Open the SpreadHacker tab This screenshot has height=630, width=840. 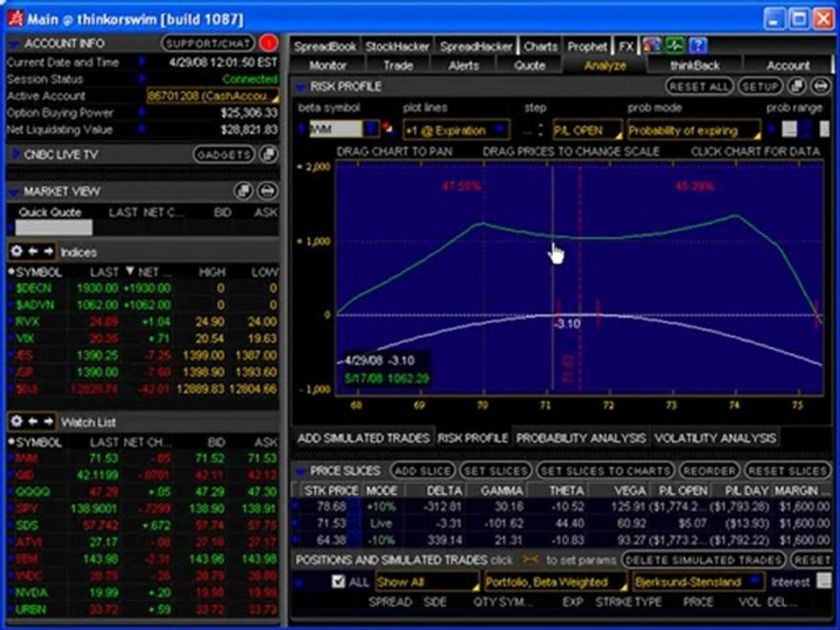476,46
